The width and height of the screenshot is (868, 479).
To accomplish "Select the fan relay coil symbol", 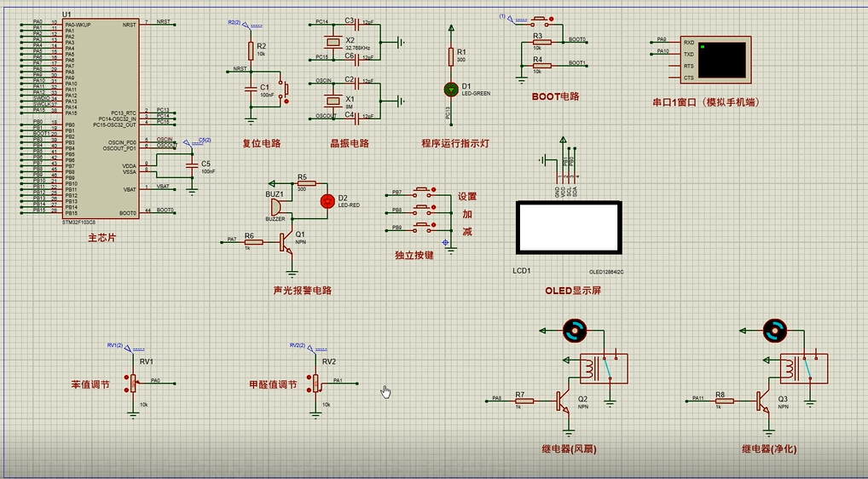I will [x=591, y=368].
